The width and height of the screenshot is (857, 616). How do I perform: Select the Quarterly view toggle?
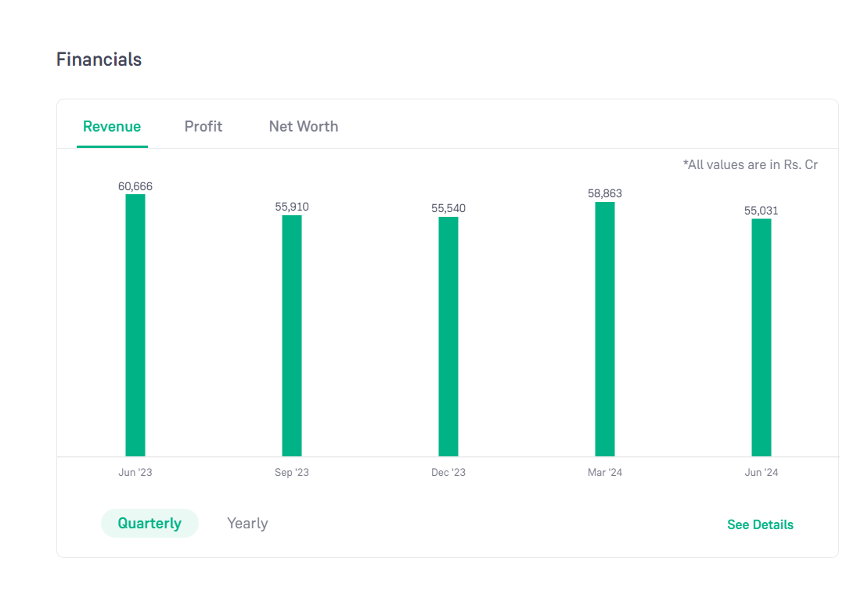coord(149,523)
